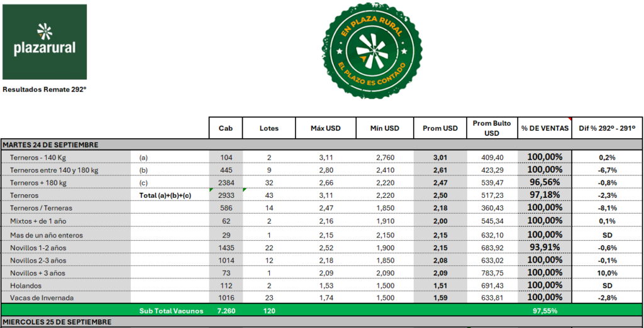Image resolution: width=644 pixels, height=328 pixels.
Task: Click Prom USD value '3,01'
Action: (x=440, y=157)
